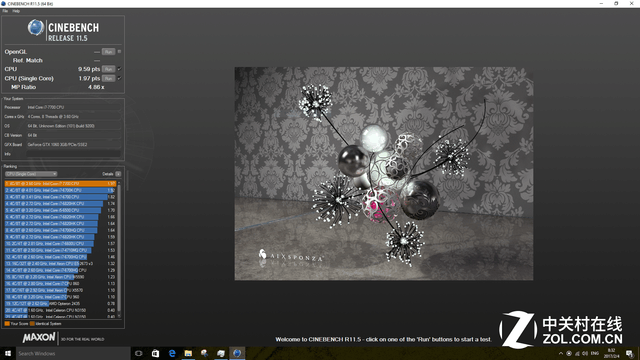
Task: Click the Info text field
Action: click(x=73, y=154)
